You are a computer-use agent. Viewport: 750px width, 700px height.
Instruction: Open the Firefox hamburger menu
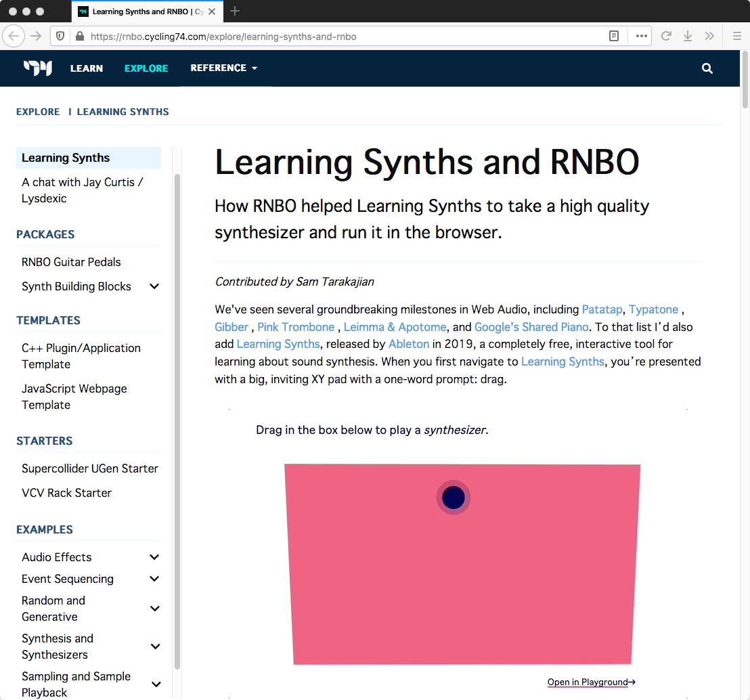pos(736,36)
